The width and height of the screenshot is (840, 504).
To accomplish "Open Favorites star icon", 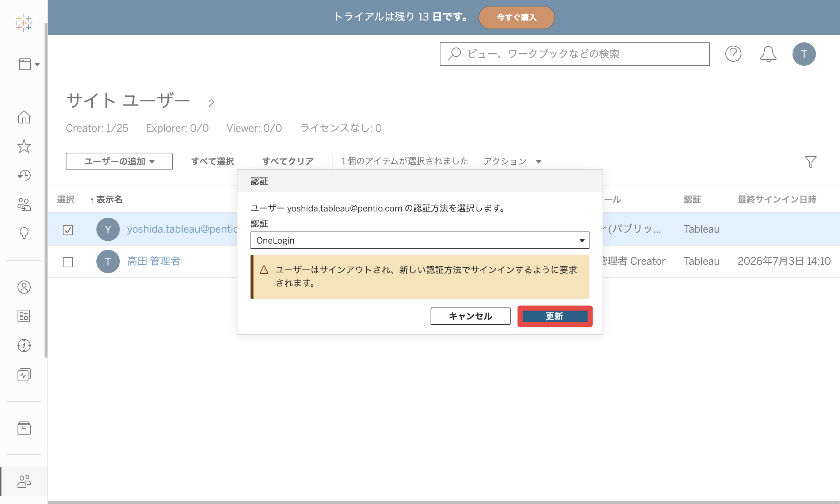I will tap(24, 146).
